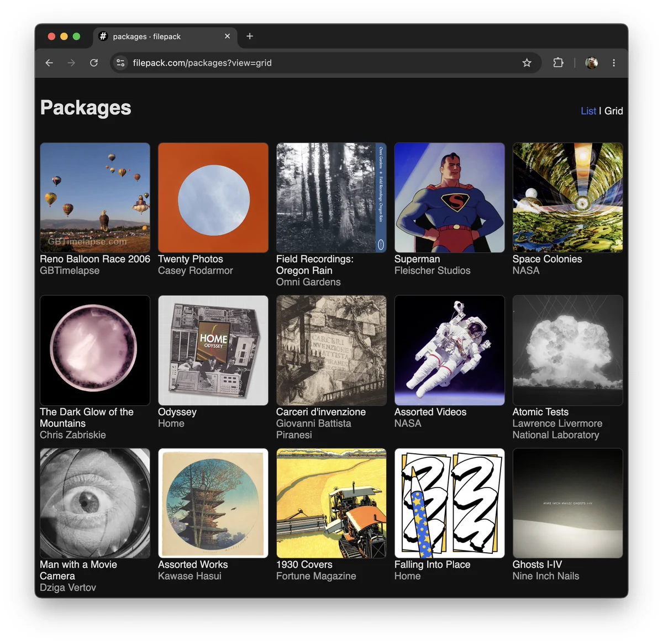Click author name Kawase Hasui
663x644 pixels.
click(190, 576)
